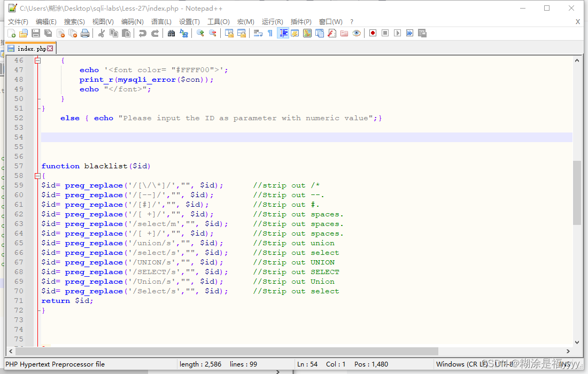Open the 运行(R) menu
The width and height of the screenshot is (588, 374).
273,22
